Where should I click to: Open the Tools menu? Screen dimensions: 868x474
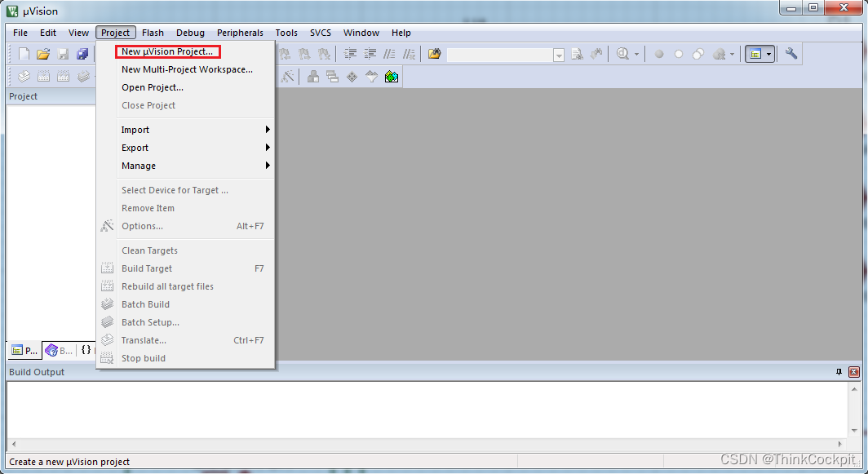tap(287, 33)
